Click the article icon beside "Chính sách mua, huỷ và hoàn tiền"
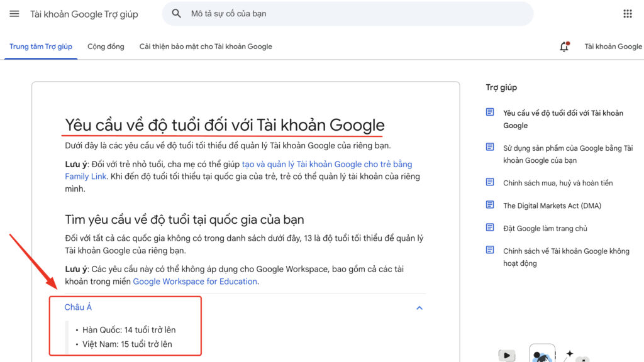The image size is (644, 362). pyautogui.click(x=490, y=182)
